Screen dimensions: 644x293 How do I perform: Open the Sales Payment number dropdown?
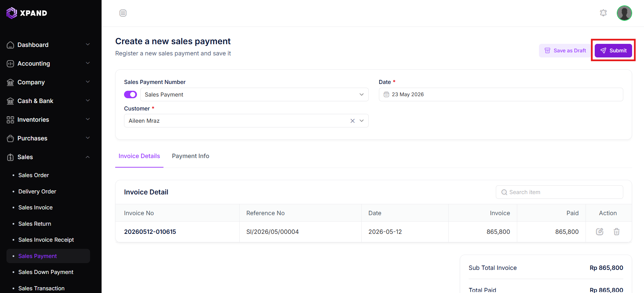[254, 94]
